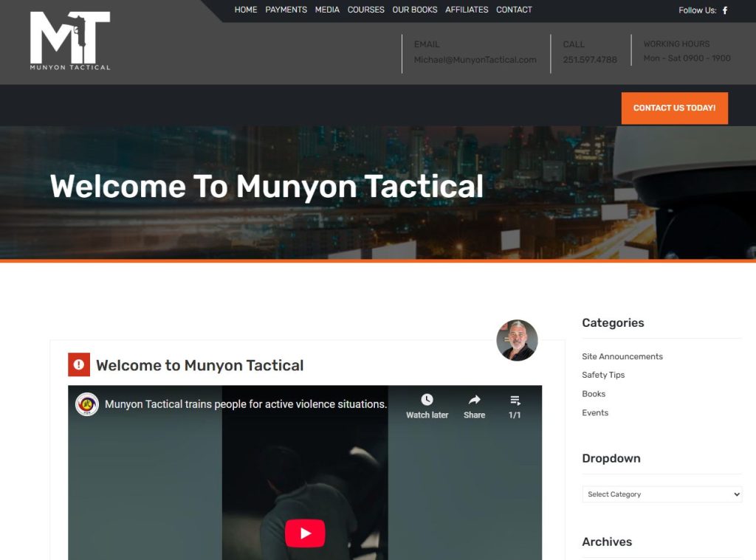Click the Michael@MunyonTactical.com email link
This screenshot has height=560, width=756.
pyautogui.click(x=475, y=60)
